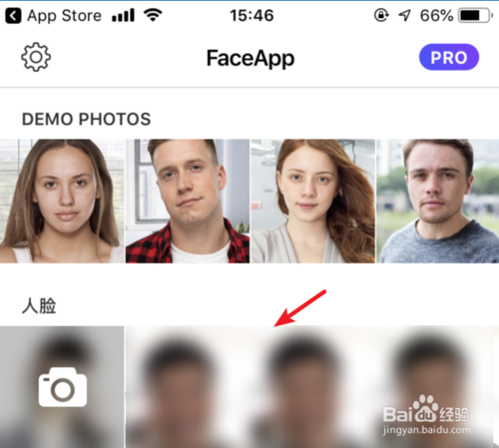Open the first blurred face photo beside camera
The image size is (499, 448).
pos(188,387)
